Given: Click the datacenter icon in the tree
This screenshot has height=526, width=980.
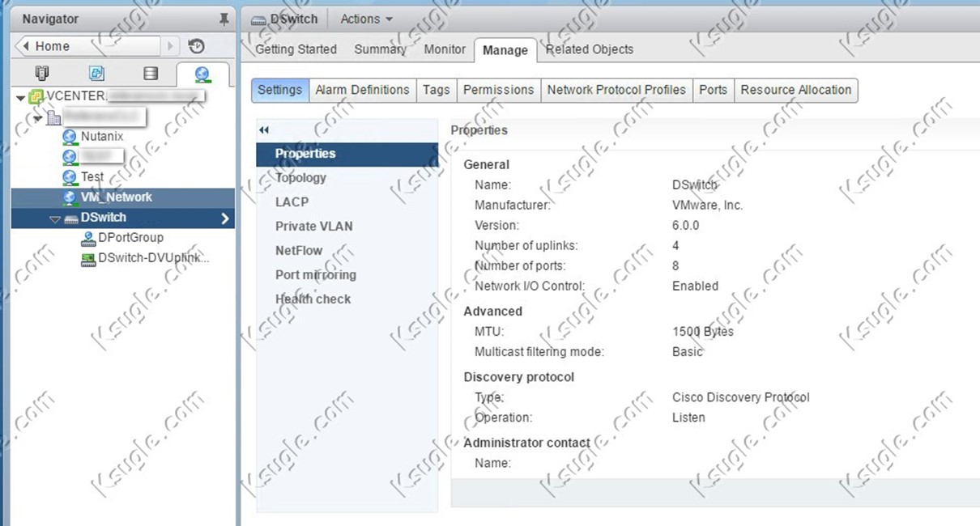Looking at the screenshot, I should click(54, 118).
